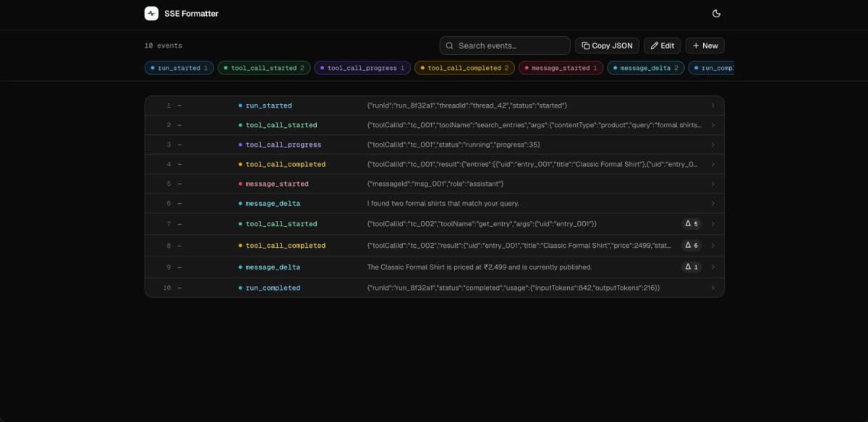This screenshot has width=868, height=422.
Task: Expand row 8 tool_call_completed chevron
Action: pos(712,246)
